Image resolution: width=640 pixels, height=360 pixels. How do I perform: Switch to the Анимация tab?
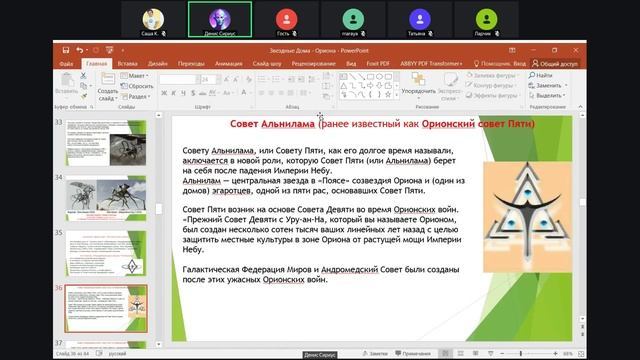click(x=229, y=64)
